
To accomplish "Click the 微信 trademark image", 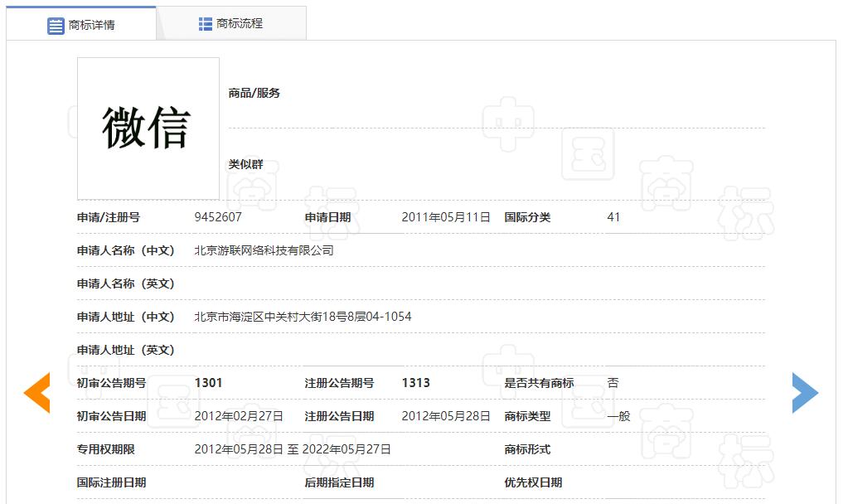I will (x=148, y=128).
